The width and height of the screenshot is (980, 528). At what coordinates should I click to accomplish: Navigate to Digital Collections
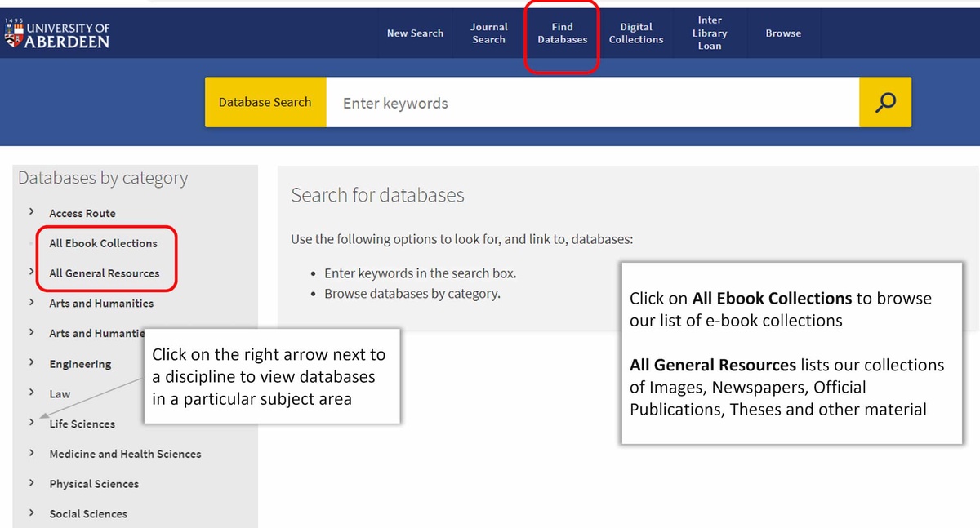pyautogui.click(x=635, y=33)
